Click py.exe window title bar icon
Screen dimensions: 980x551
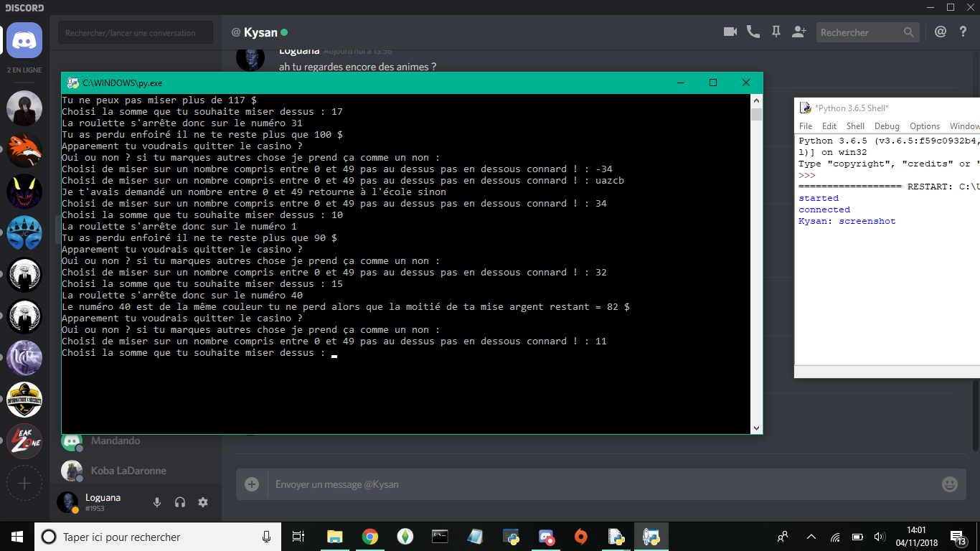(x=72, y=83)
